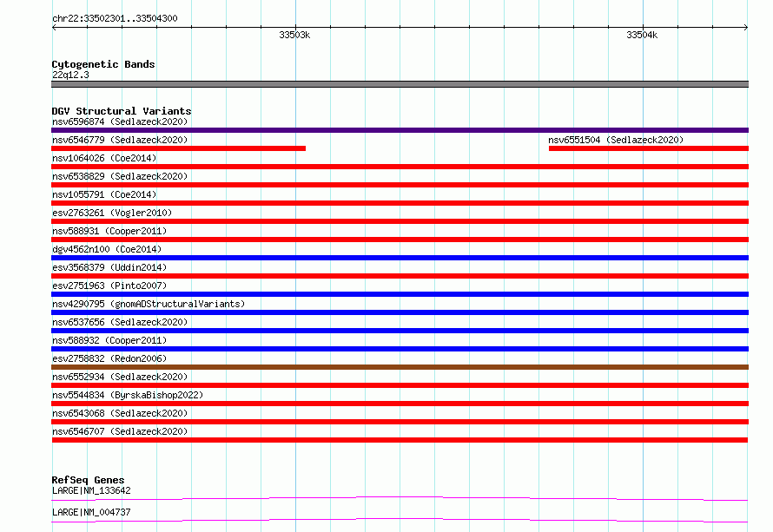The image size is (773, 532).
Task: Open the esv3568379 (Uddin2014) label
Action: pyautogui.click(x=109, y=267)
